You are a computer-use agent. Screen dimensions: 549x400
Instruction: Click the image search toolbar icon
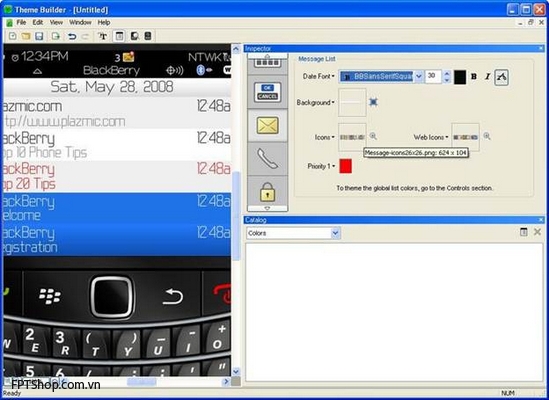coord(134,36)
